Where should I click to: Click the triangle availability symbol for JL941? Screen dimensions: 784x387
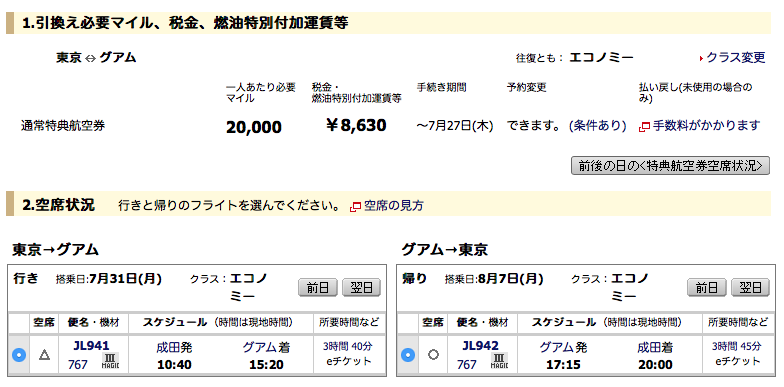click(44, 355)
